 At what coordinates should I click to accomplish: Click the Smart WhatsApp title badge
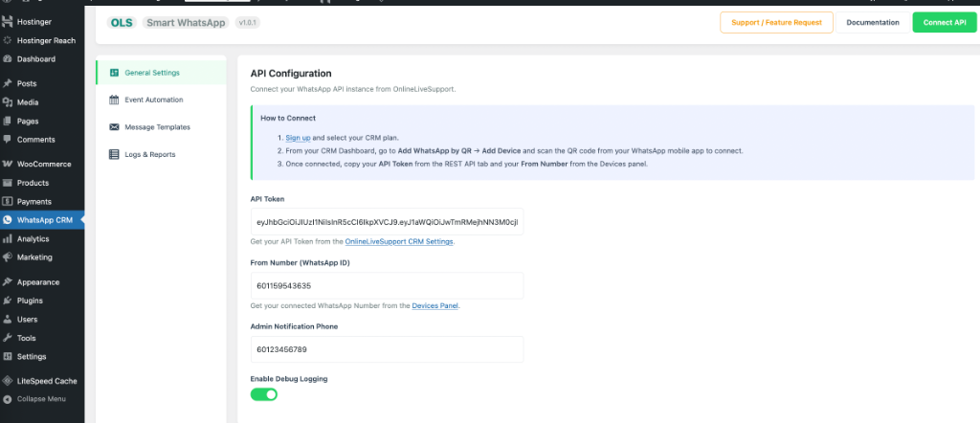coord(186,23)
